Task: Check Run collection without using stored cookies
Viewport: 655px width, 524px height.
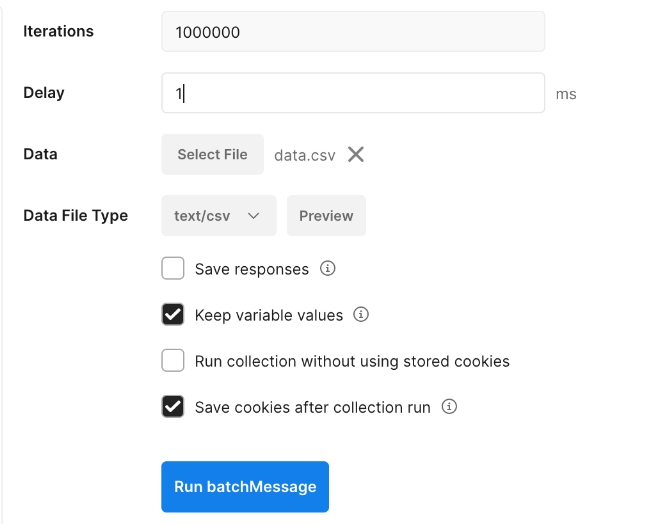Action: point(173,360)
